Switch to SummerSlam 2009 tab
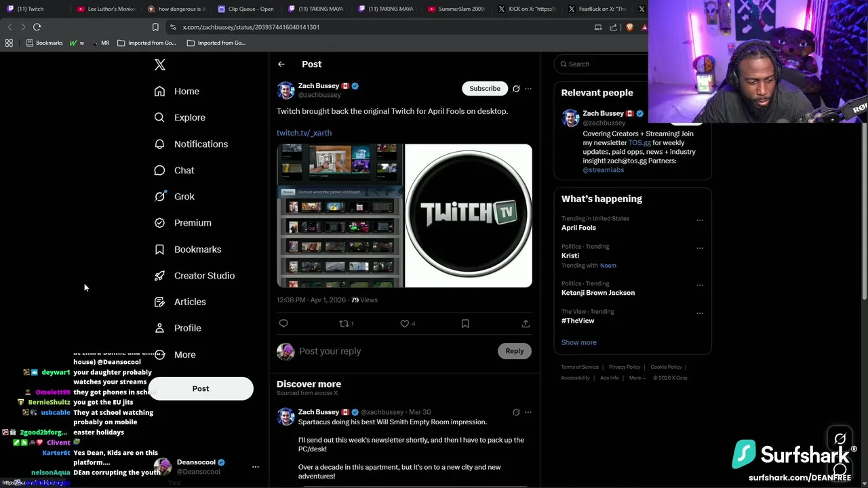Screen dimensions: 868x488 click(456, 9)
